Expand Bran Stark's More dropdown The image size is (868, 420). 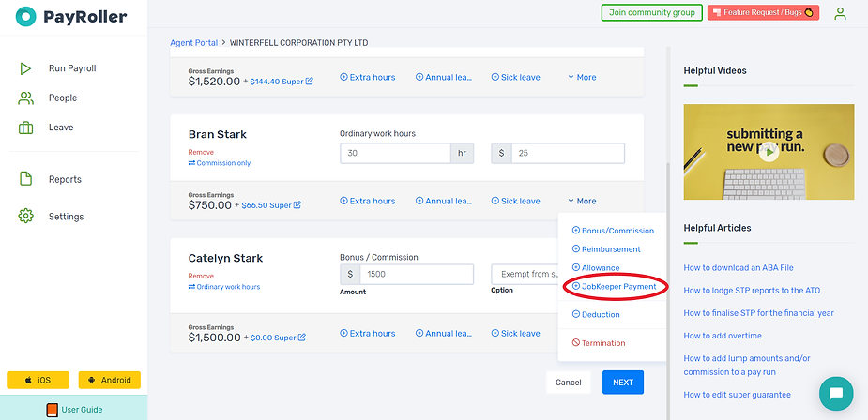click(582, 201)
